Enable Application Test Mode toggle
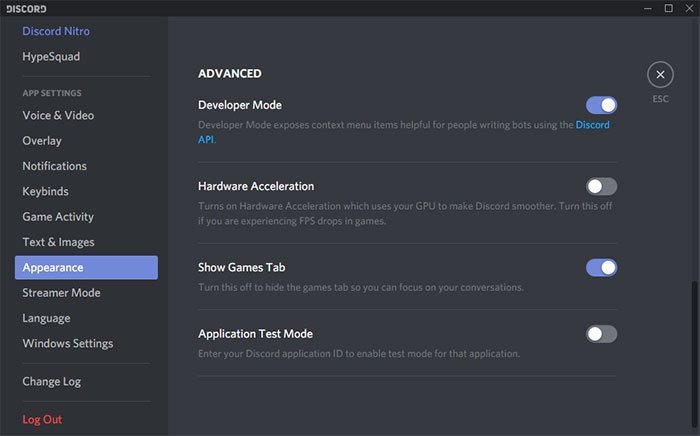Image resolution: width=700 pixels, height=436 pixels. (x=601, y=334)
